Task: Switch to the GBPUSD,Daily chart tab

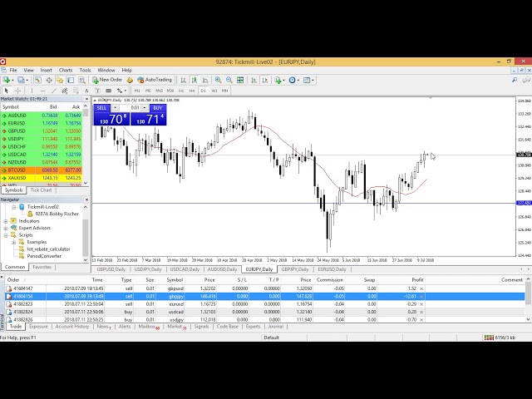Action: 111,269
